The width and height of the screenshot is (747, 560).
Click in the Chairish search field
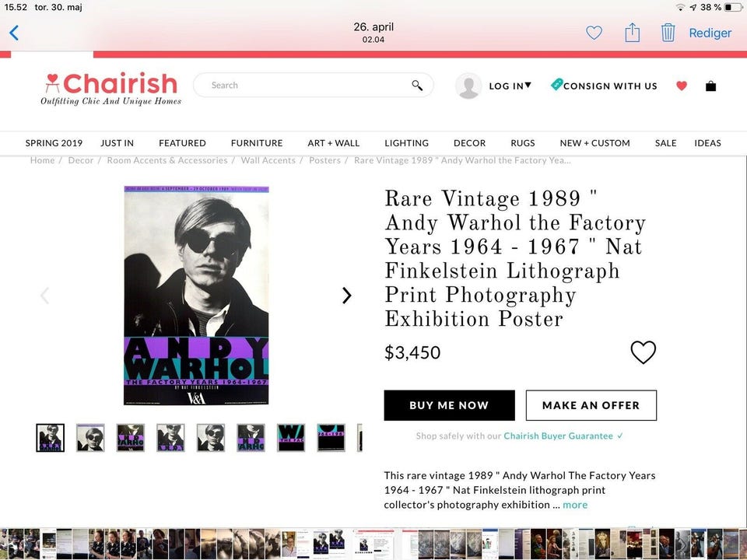point(303,86)
